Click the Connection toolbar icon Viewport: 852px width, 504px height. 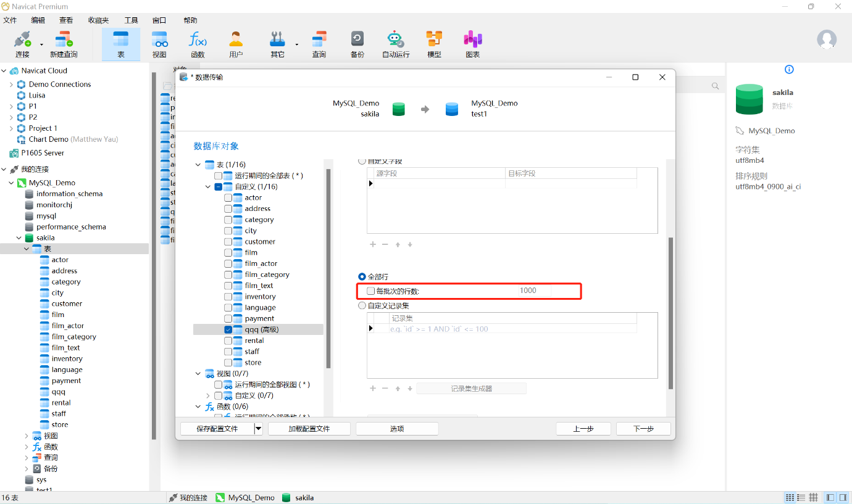[x=22, y=44]
